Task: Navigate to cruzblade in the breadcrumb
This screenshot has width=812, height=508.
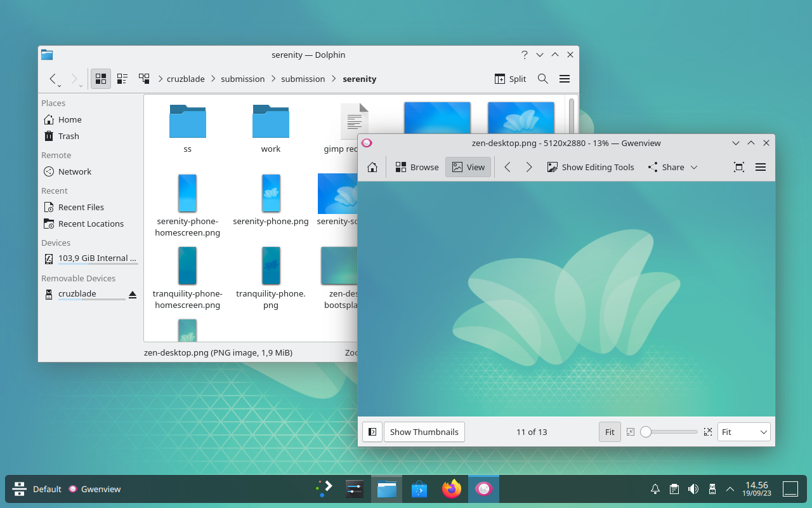Action: point(186,79)
